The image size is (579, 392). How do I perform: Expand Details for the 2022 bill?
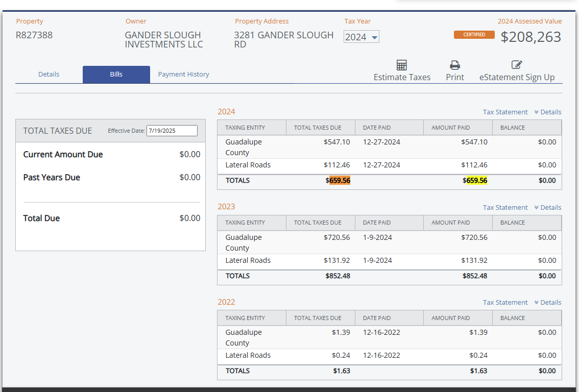548,302
